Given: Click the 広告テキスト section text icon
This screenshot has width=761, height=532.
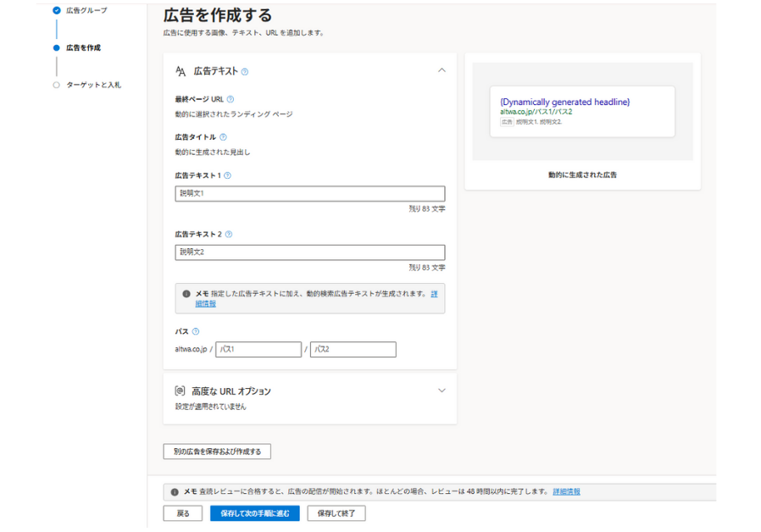Looking at the screenshot, I should pyautogui.click(x=181, y=72).
